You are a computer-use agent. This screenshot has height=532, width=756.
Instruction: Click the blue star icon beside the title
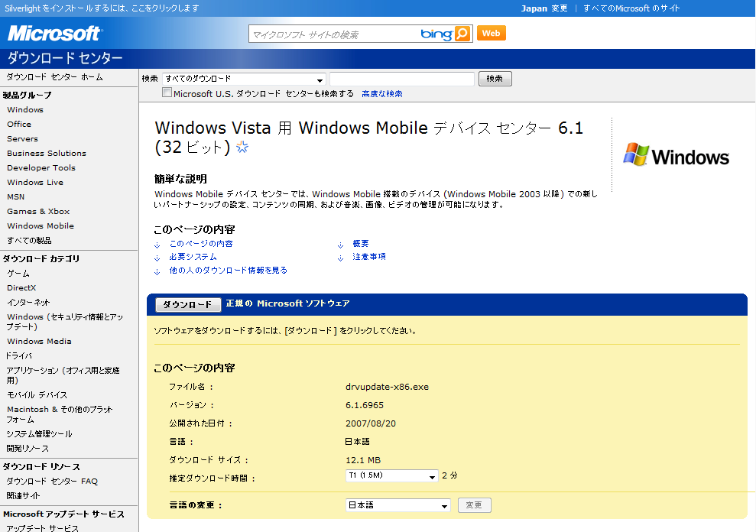coord(242,147)
